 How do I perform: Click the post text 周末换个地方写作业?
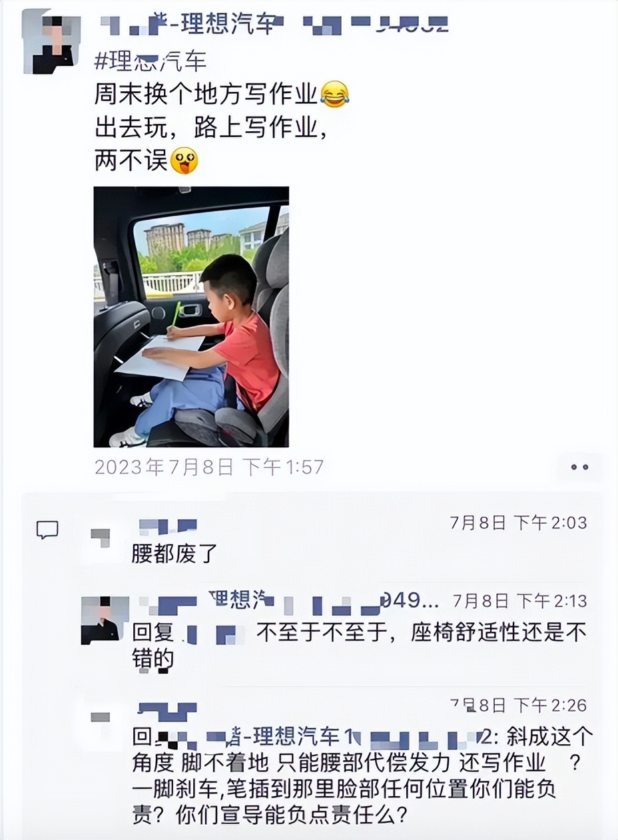205,95
